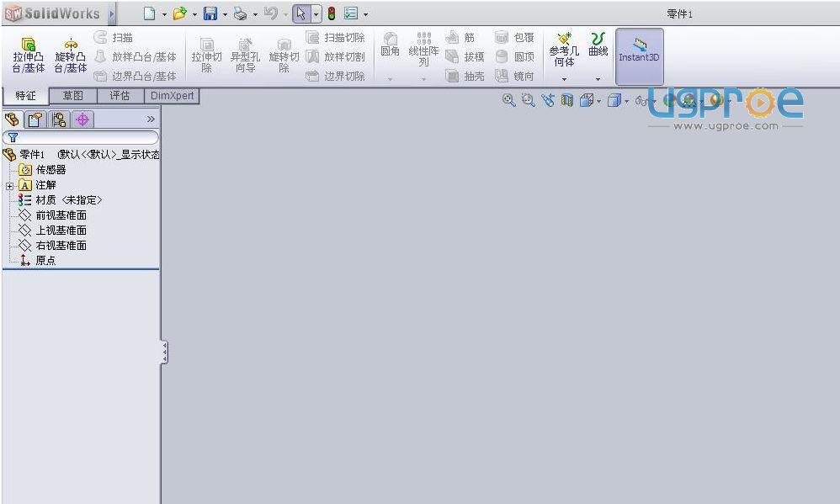The height and width of the screenshot is (504, 840).
Task: Click the zoom to fit magnifier icon
Action: click(x=508, y=100)
